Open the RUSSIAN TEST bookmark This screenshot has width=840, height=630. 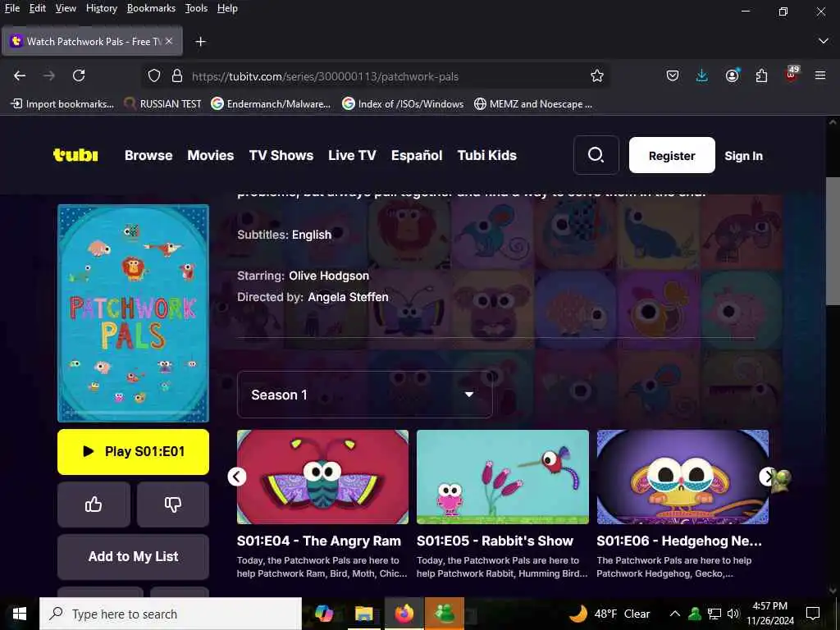tap(163, 104)
